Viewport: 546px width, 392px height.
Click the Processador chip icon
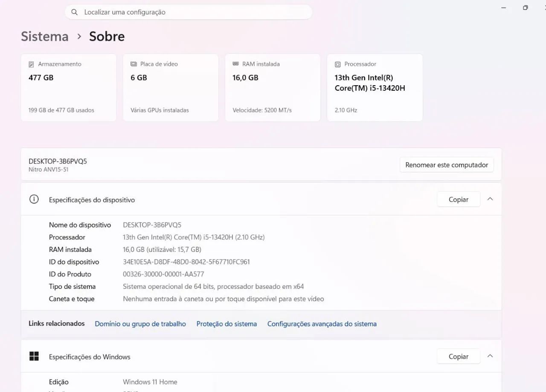tap(338, 64)
